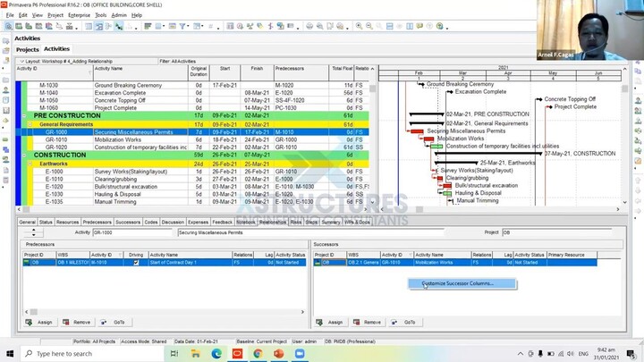Click activity table vertical scrollbar down arrow
644x362 pixels.
tap(372, 202)
